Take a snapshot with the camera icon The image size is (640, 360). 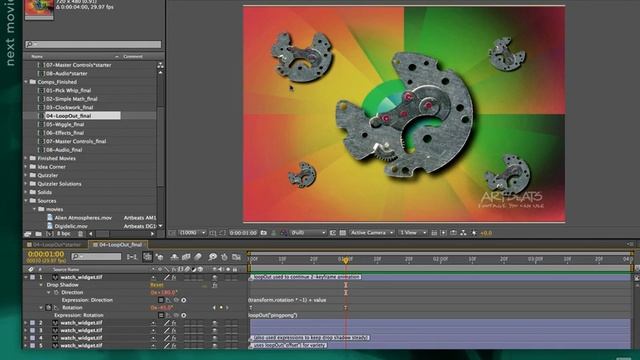[264, 233]
